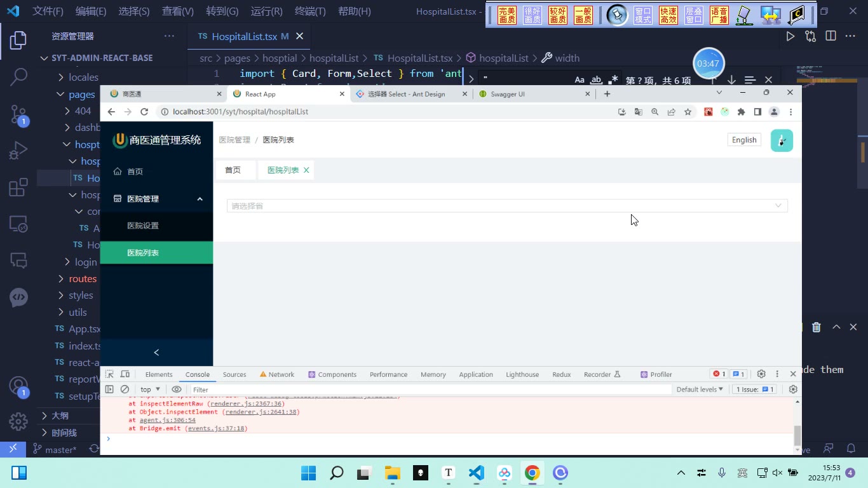This screenshot has width=868, height=488.
Task: Open the Source Control activity icon
Action: pyautogui.click(x=18, y=114)
